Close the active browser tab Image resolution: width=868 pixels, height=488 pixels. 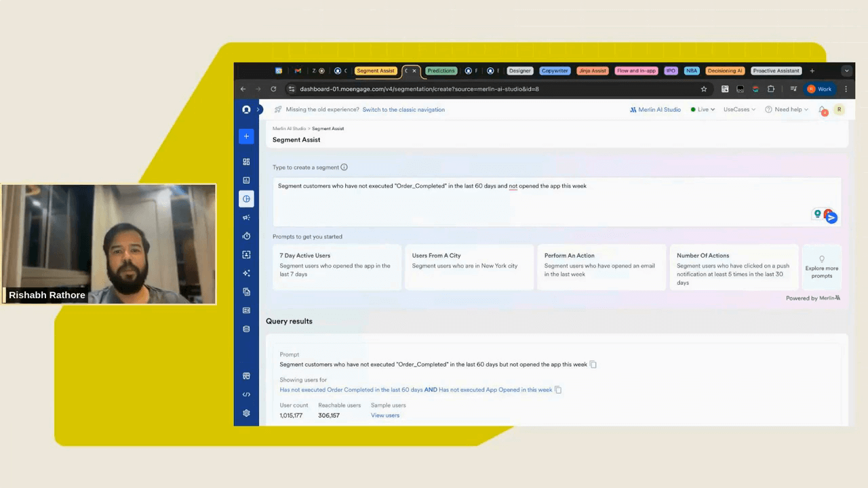point(414,70)
